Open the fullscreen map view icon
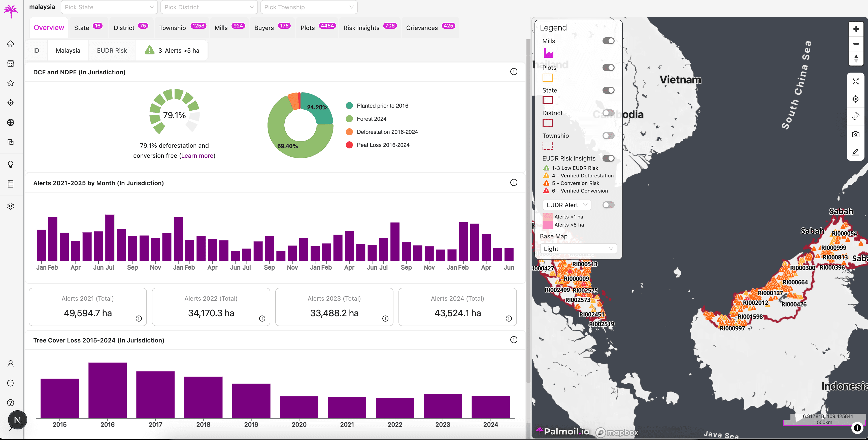This screenshot has height=440, width=868. coord(856,81)
